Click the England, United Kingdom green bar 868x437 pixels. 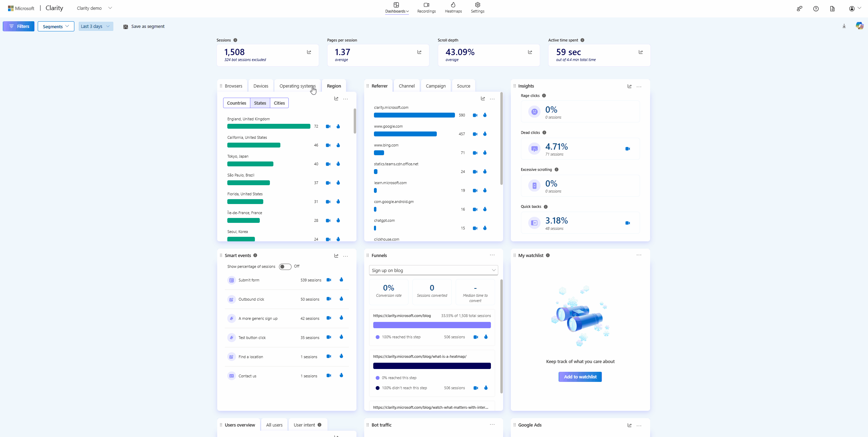tap(269, 126)
